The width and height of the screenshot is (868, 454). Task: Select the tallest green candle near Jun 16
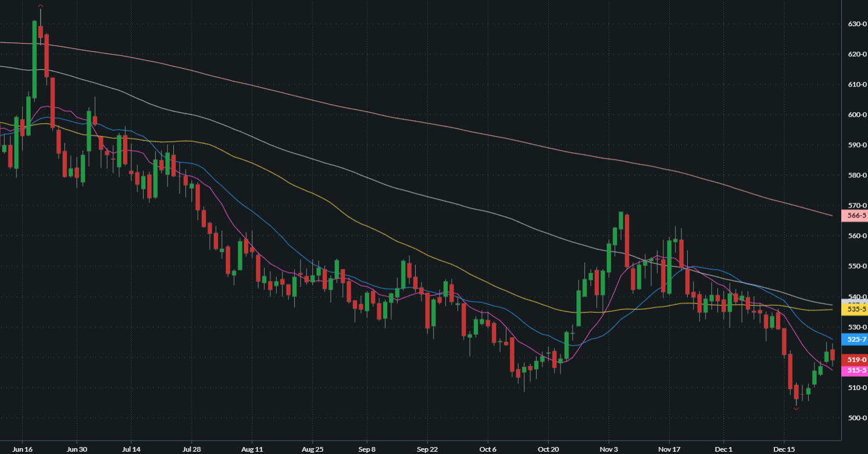35,58
